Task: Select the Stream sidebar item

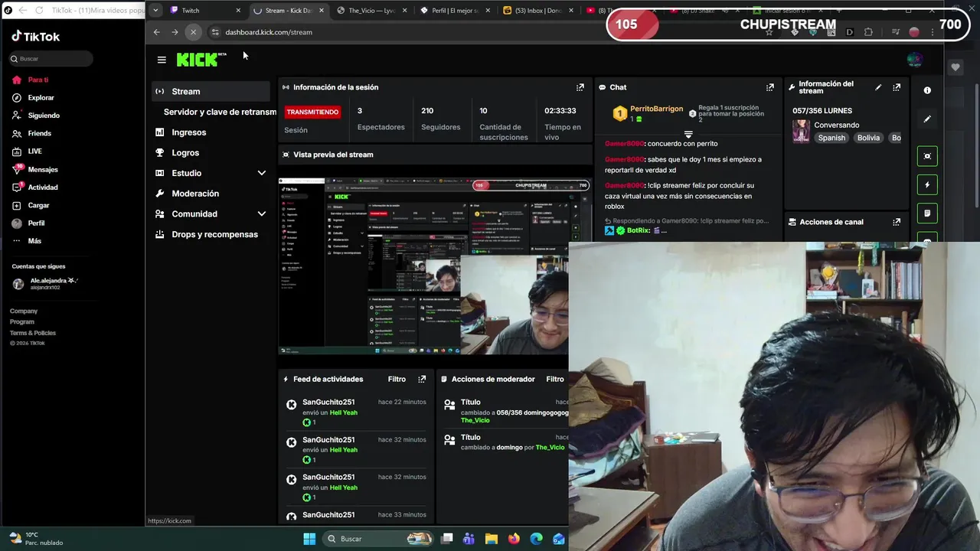Action: click(x=211, y=91)
